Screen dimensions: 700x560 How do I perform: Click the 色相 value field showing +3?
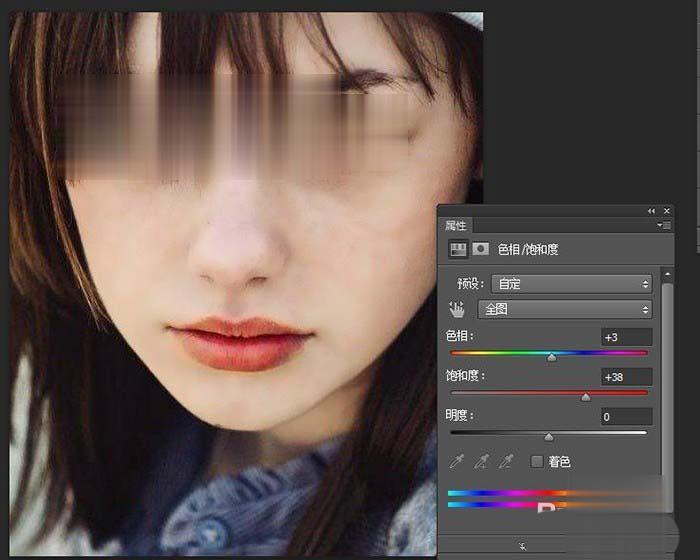[626, 337]
